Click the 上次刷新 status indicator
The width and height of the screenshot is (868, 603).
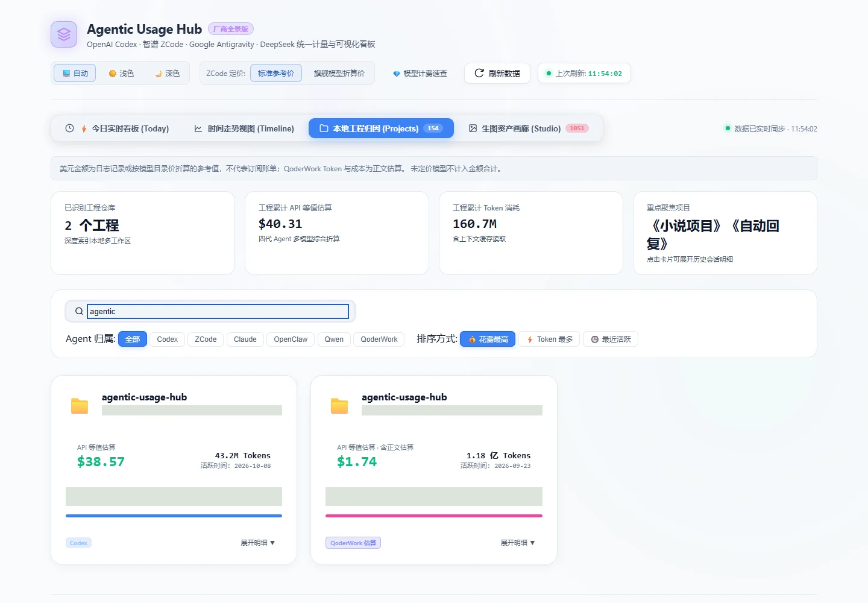pyautogui.click(x=584, y=74)
